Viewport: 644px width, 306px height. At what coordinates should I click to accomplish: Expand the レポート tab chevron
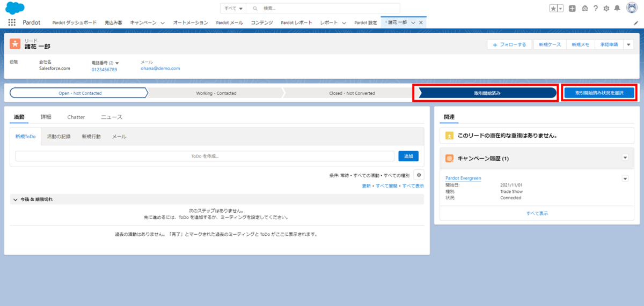344,23
